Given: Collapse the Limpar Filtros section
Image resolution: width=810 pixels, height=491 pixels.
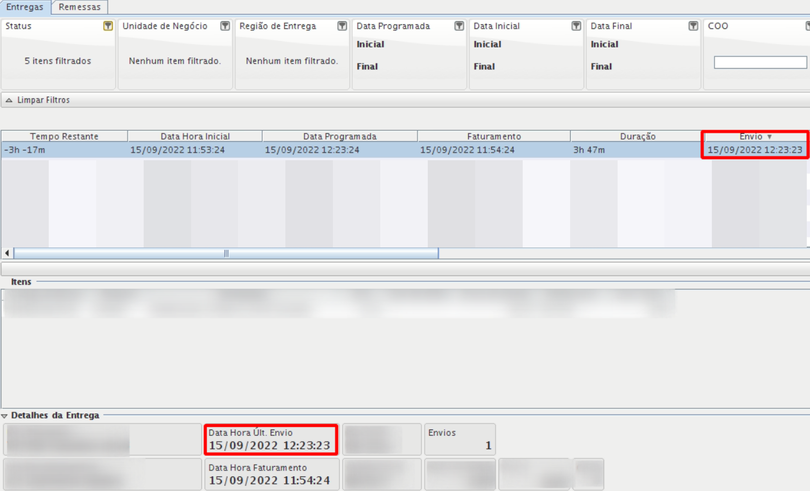Looking at the screenshot, I should pyautogui.click(x=9, y=101).
